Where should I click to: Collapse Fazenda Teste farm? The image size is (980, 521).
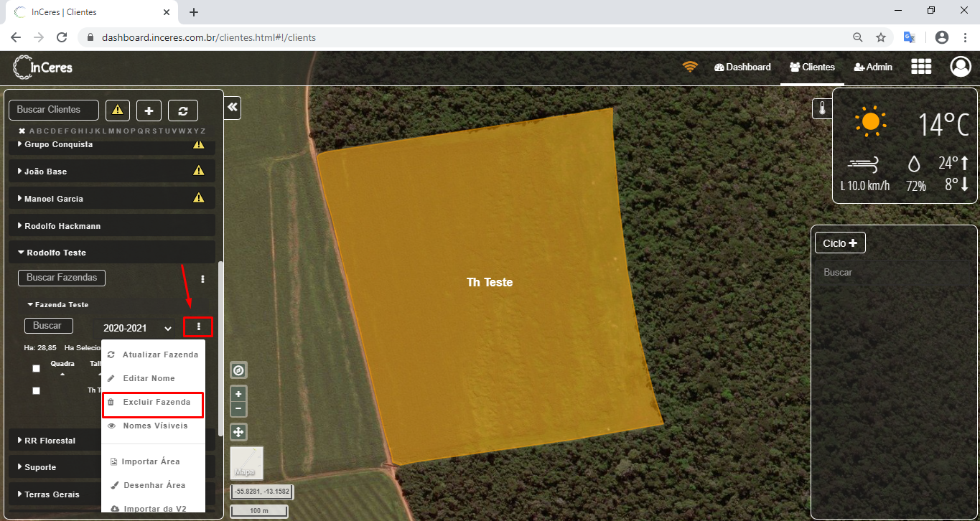point(57,304)
